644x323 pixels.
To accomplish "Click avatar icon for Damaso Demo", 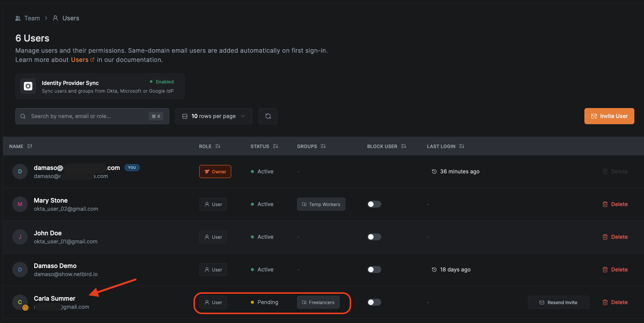I will point(20,270).
